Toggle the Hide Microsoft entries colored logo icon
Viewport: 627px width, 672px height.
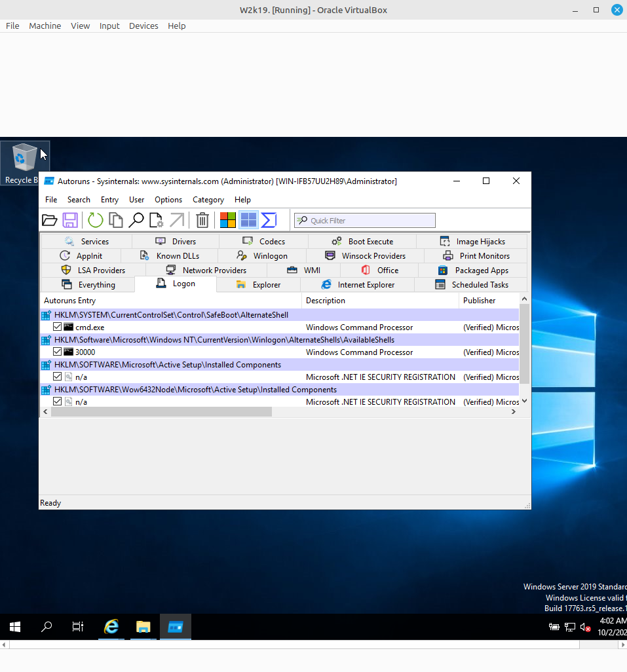tap(227, 220)
